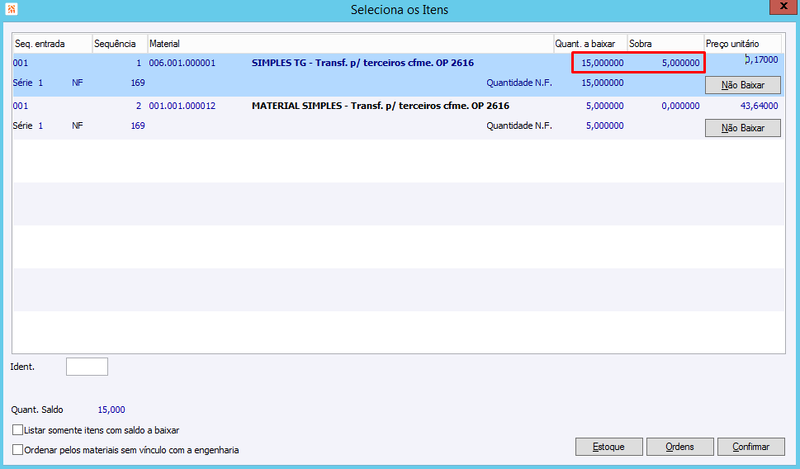Select material code 001.001.000012

coord(182,106)
